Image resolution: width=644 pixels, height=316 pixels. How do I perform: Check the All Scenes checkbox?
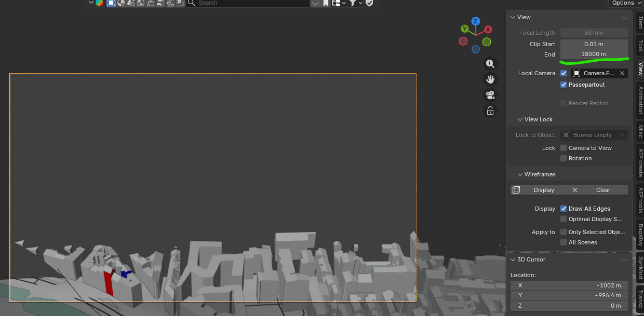click(x=563, y=242)
